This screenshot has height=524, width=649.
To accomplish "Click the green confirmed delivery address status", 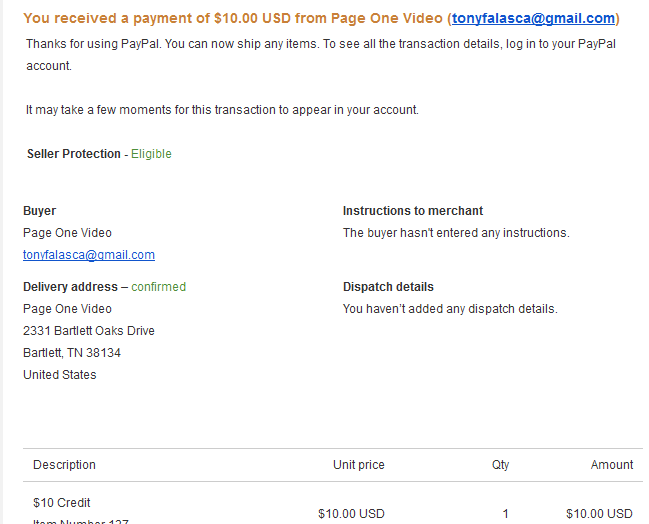I will click(159, 287).
